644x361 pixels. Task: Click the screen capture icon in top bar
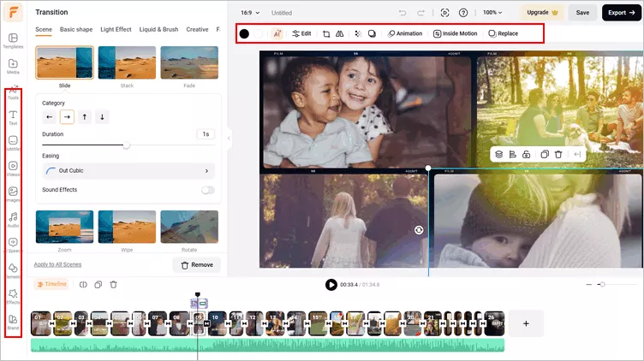coord(444,13)
